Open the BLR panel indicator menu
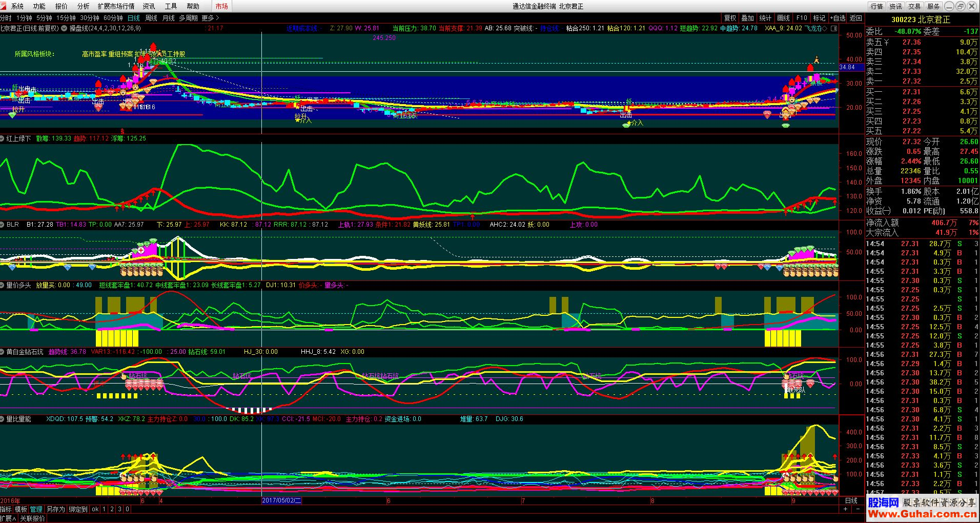Viewport: 980px width, 523px height. (x=3, y=225)
